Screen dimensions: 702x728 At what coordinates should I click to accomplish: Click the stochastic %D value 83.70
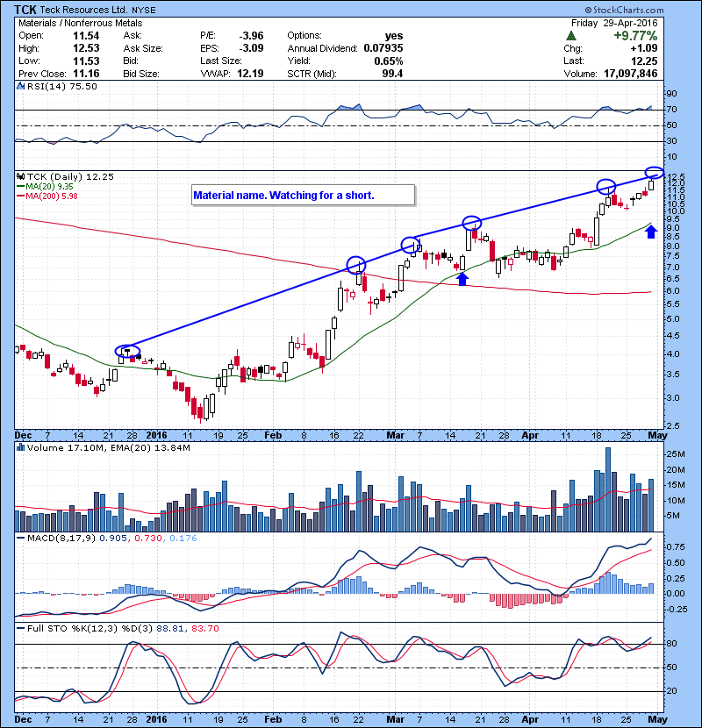(x=204, y=629)
